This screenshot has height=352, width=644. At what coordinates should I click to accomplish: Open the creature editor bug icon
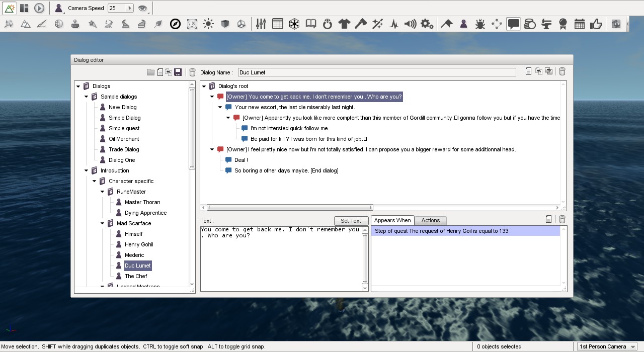point(479,24)
